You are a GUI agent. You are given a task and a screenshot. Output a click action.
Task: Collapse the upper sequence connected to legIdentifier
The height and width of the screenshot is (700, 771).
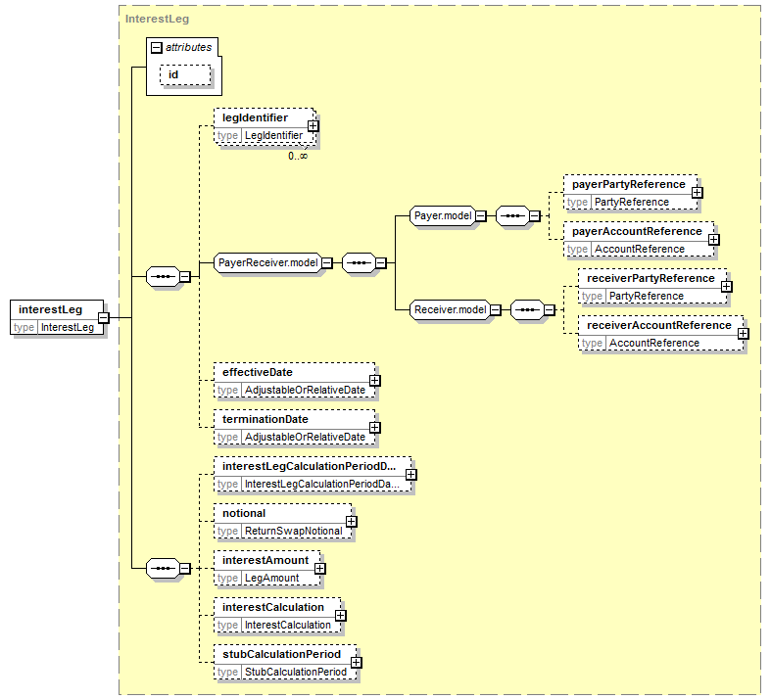click(x=185, y=276)
